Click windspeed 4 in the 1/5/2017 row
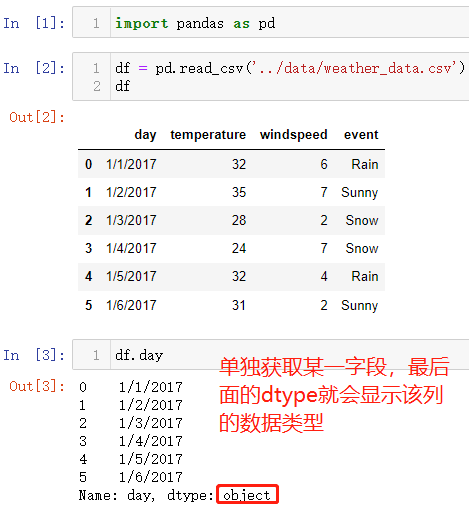469x508 pixels. (x=324, y=276)
